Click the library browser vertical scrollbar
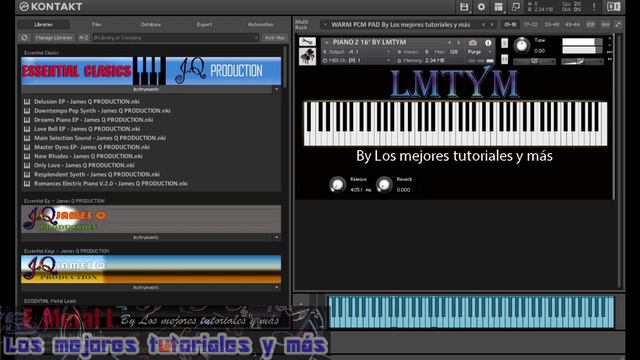The height and width of the screenshot is (360, 640). [285, 67]
